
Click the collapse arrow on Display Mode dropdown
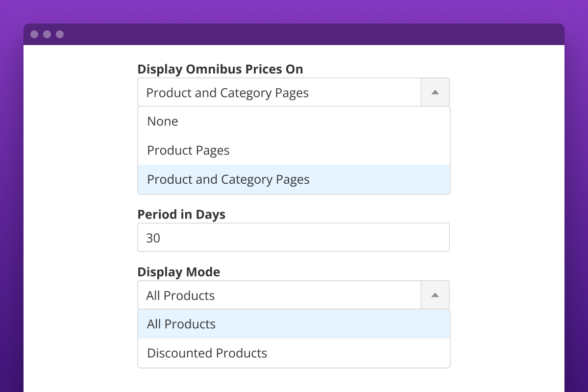pos(435,294)
